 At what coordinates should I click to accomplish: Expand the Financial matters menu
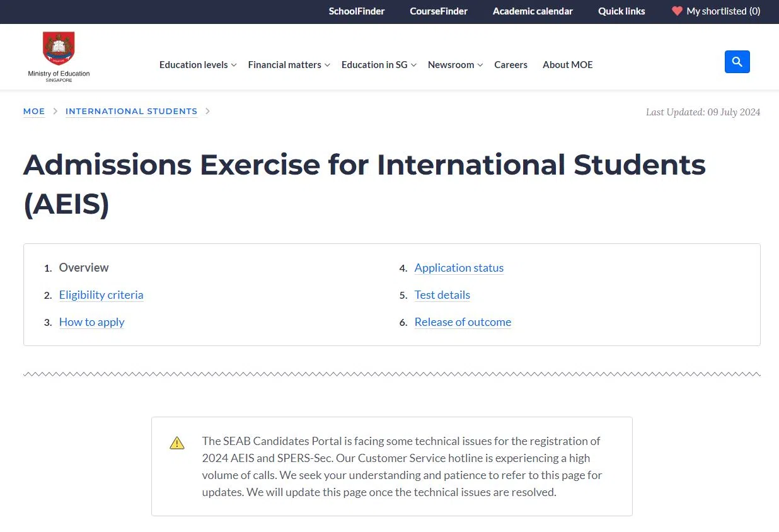coord(289,65)
